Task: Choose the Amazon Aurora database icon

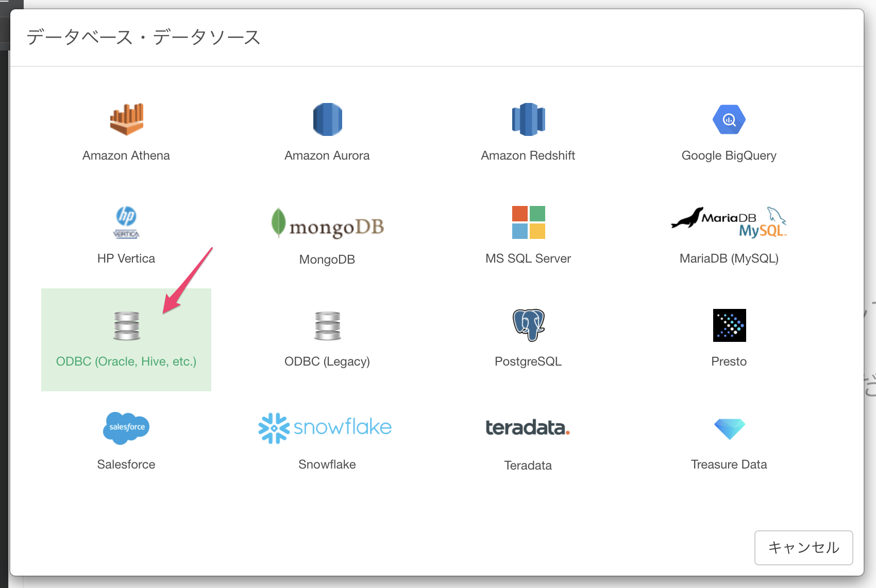Action: point(327,119)
